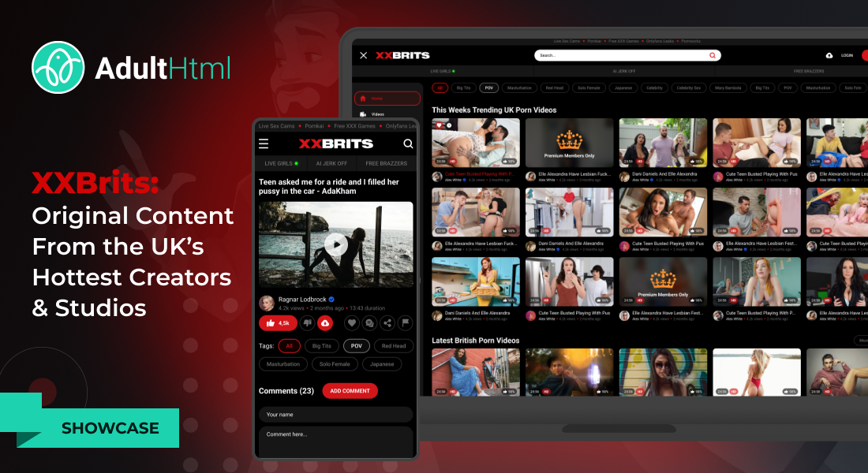Download the video using the red cloud icon
868x473 pixels.
325,323
